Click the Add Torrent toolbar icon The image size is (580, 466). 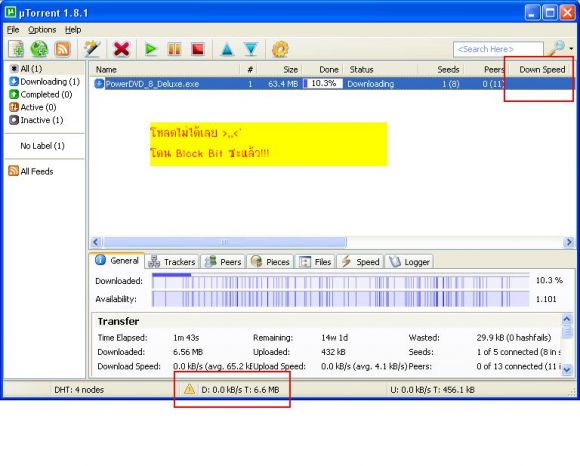(x=16, y=49)
